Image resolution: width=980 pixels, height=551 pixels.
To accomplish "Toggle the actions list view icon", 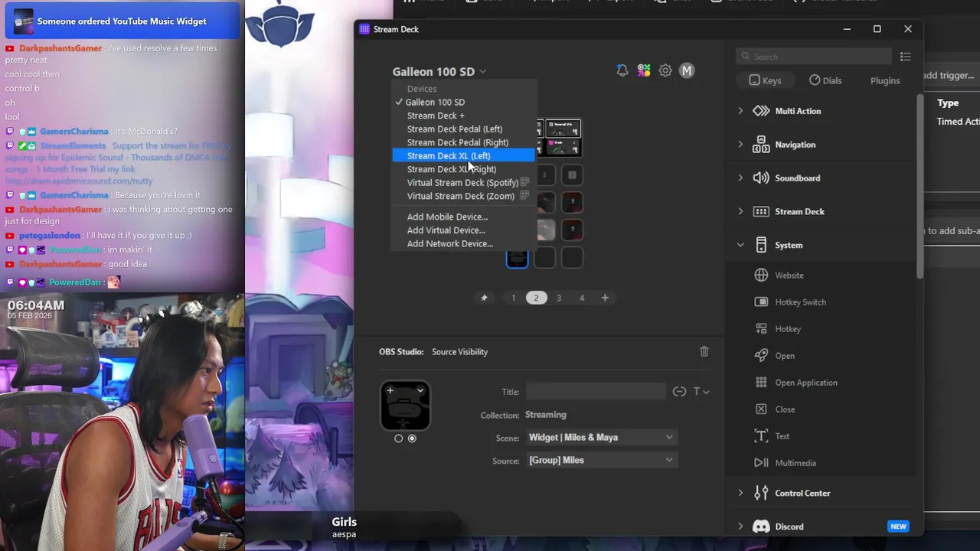I will 906,57.
